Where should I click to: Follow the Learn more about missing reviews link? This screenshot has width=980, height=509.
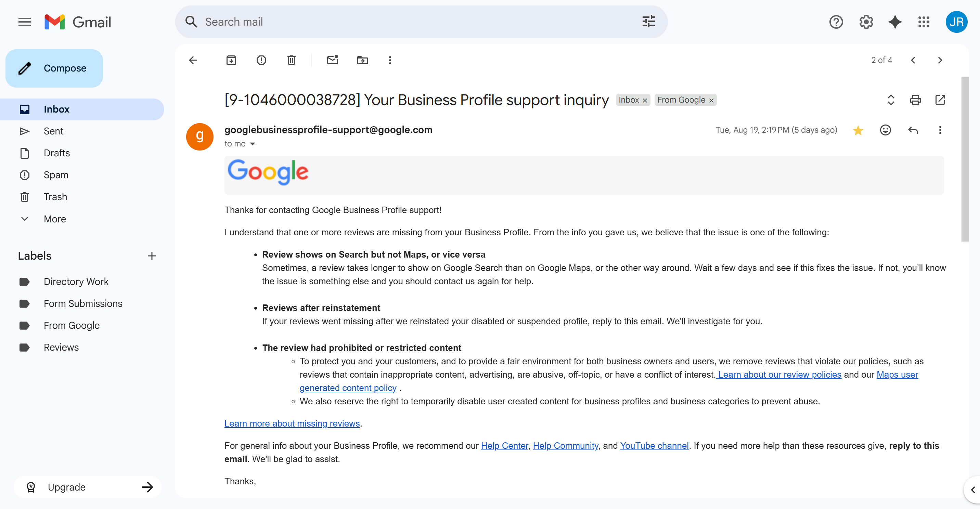click(292, 423)
